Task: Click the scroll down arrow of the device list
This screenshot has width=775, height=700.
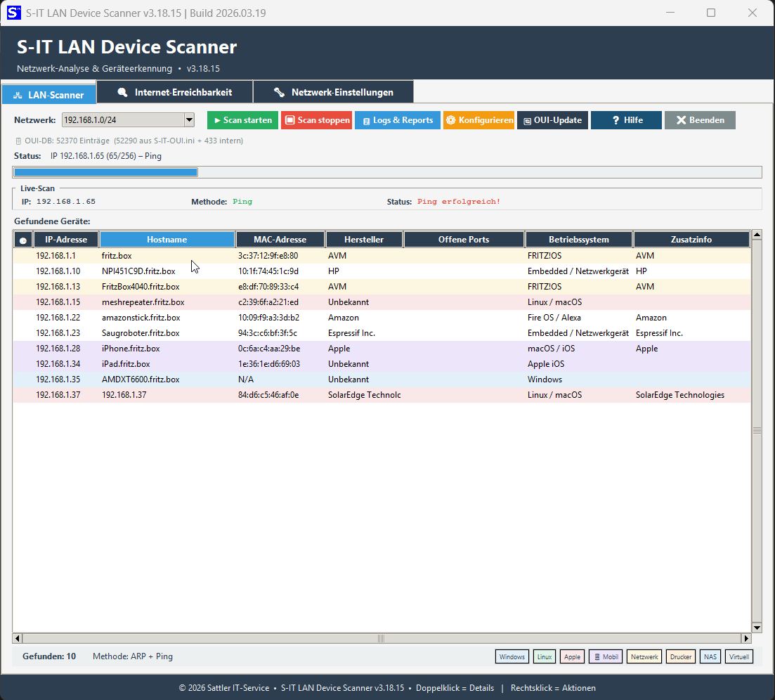Action: [x=757, y=628]
